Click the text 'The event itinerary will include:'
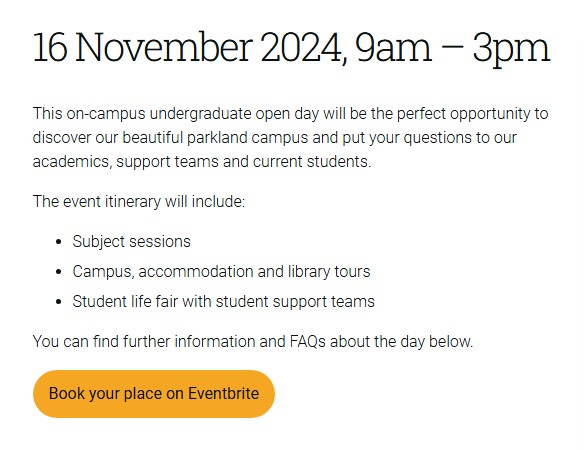 pyautogui.click(x=139, y=202)
